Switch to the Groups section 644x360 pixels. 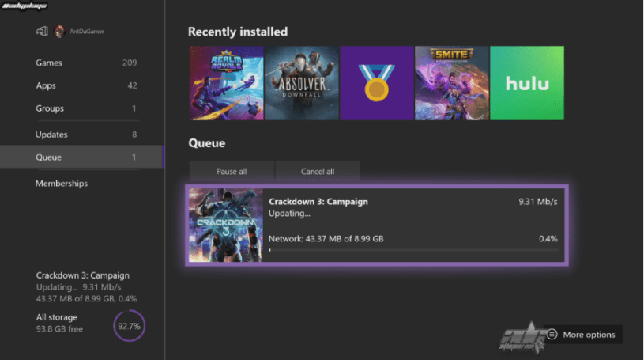50,108
